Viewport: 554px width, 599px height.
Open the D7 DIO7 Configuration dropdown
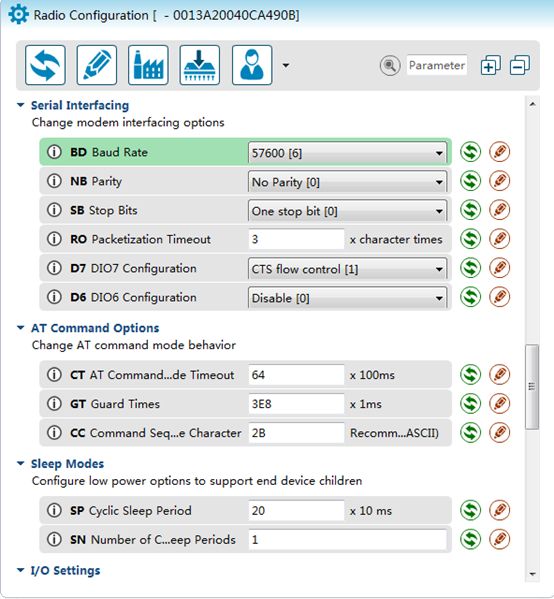(x=347, y=269)
